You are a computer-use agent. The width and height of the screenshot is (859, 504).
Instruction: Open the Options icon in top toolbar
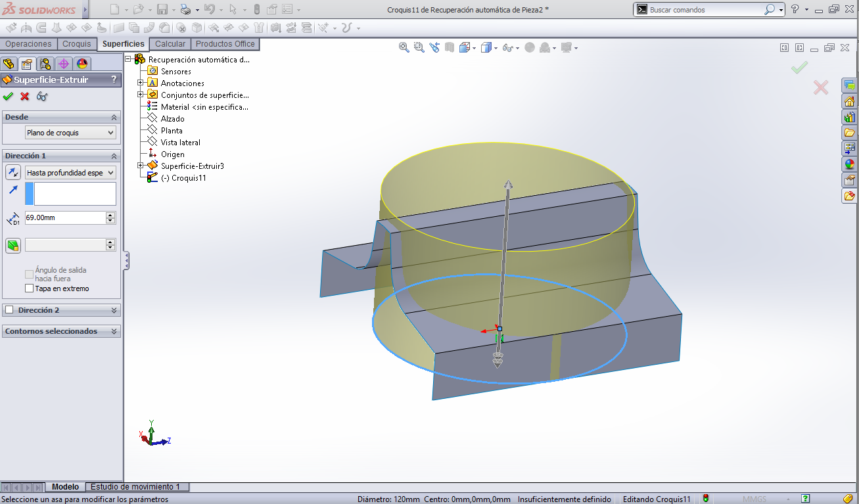[x=288, y=9]
